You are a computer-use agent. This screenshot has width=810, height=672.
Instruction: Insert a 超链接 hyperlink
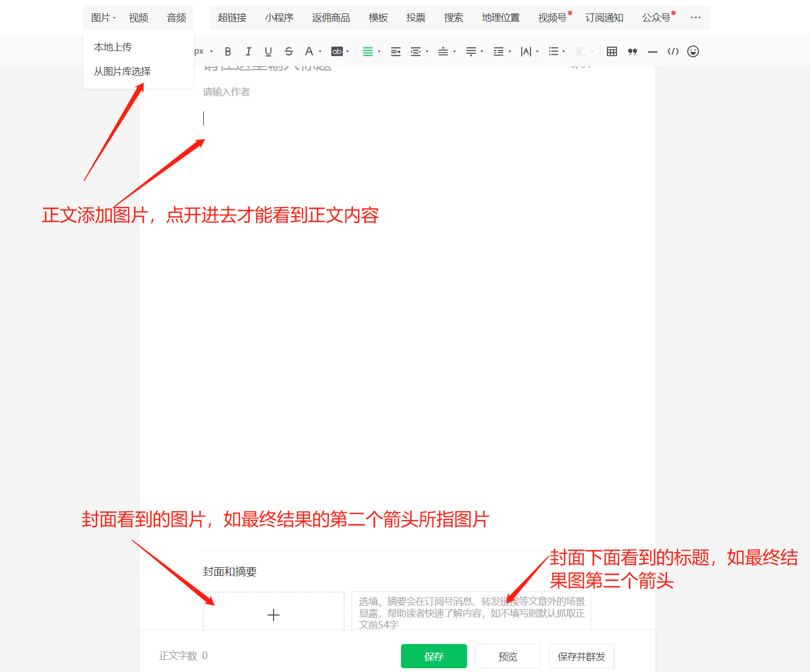pyautogui.click(x=232, y=18)
